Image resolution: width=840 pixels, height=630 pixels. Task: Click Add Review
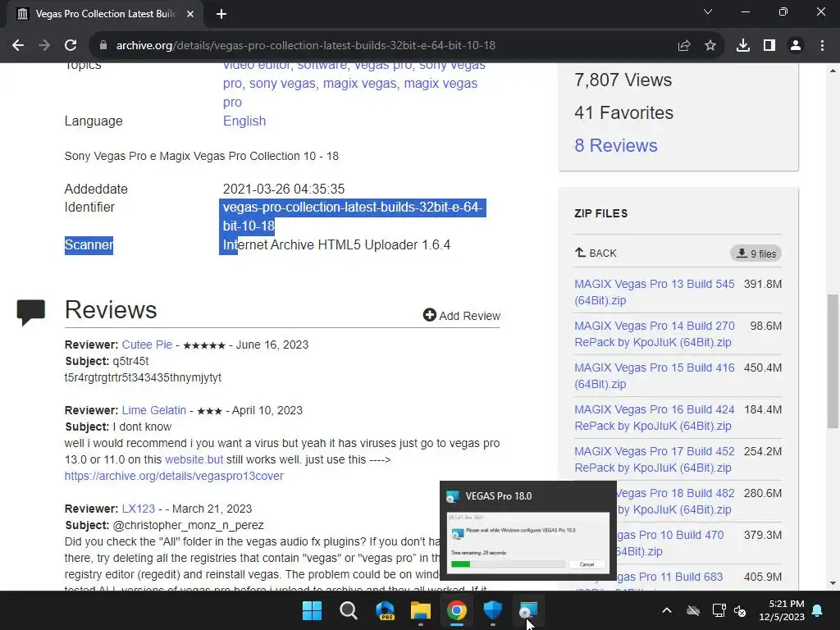point(462,316)
